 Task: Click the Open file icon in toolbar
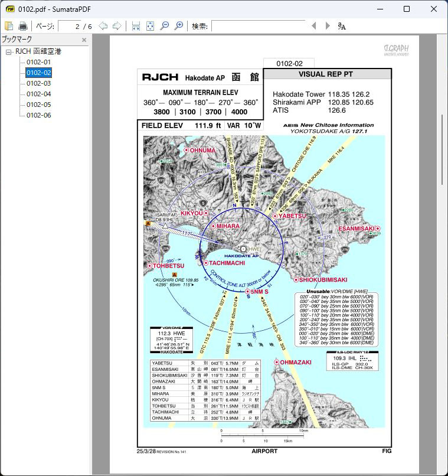[9, 26]
